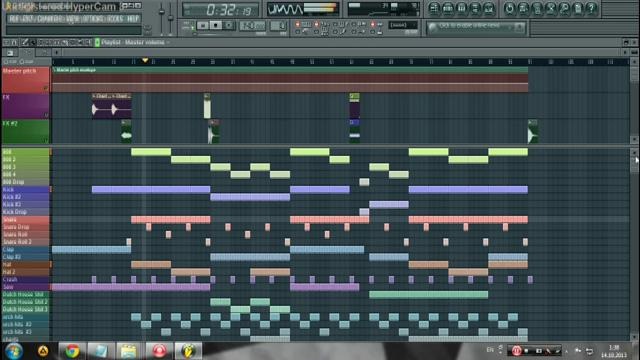Toggle the green playlist window indicator button
Image resolution: width=640 pixels, height=360 pixels.
click(x=97, y=42)
